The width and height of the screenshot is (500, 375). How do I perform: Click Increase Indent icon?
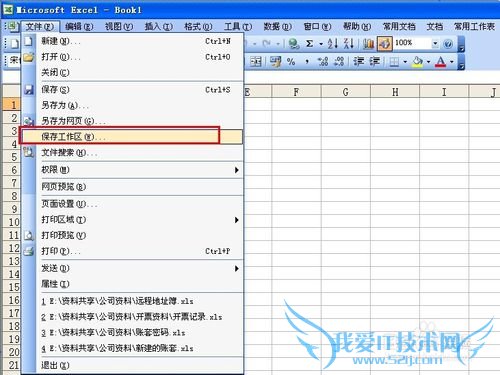(x=375, y=62)
